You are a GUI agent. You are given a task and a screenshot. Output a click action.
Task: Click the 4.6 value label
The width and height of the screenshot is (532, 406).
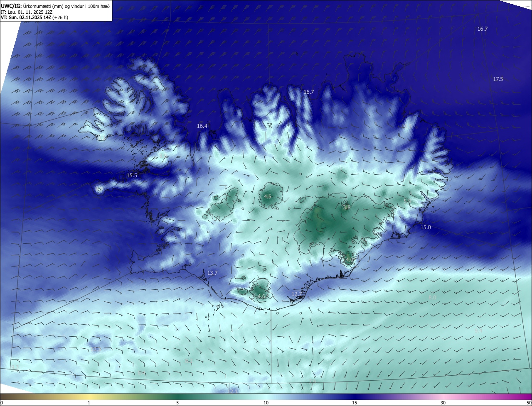click(261, 296)
